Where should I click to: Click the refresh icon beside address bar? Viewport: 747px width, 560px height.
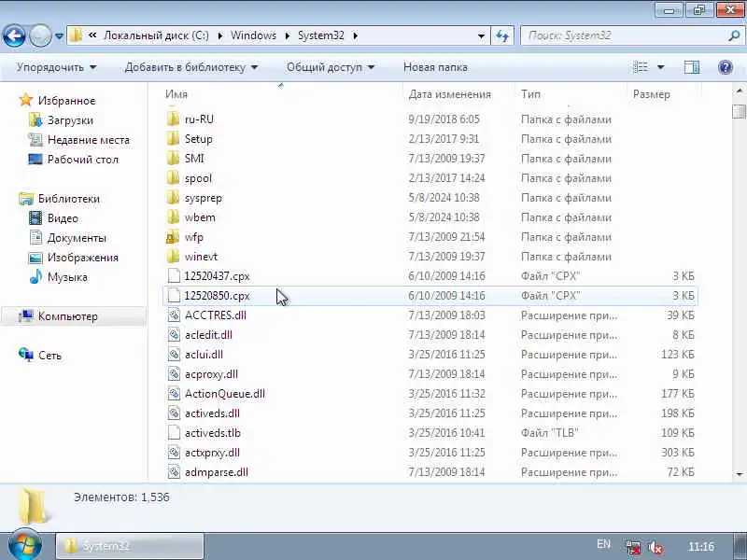[x=502, y=35]
